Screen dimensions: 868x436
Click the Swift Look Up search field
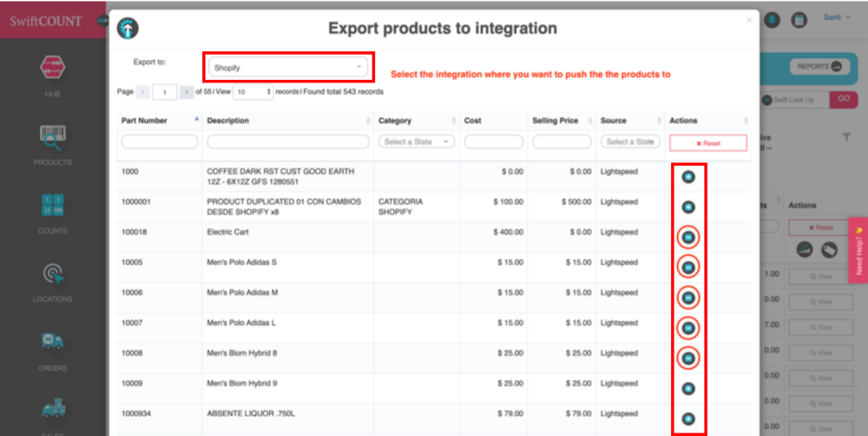[795, 100]
